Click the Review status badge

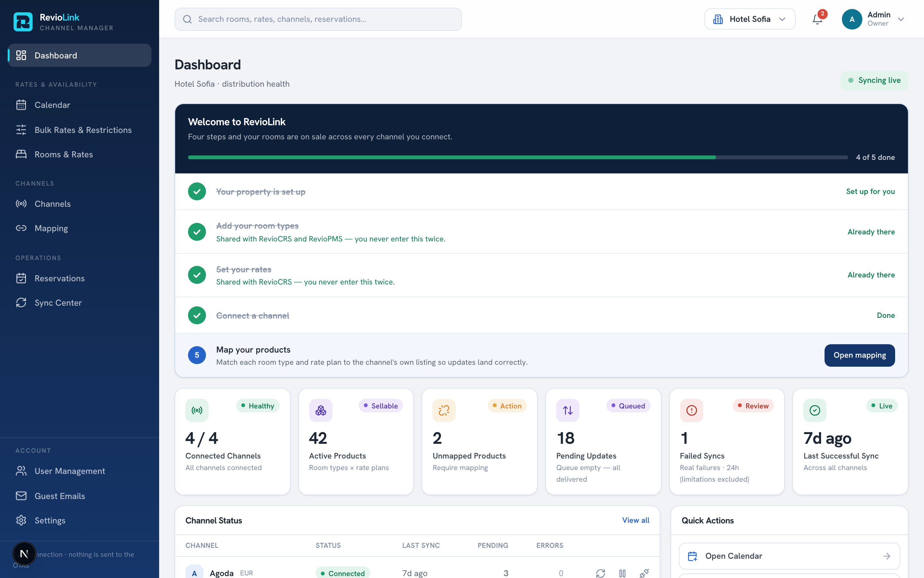pos(753,406)
